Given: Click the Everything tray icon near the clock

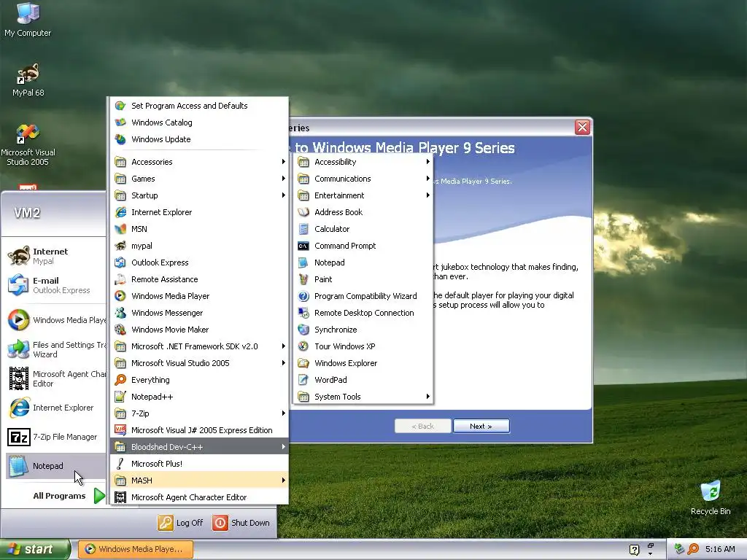Looking at the screenshot, I should 693,549.
